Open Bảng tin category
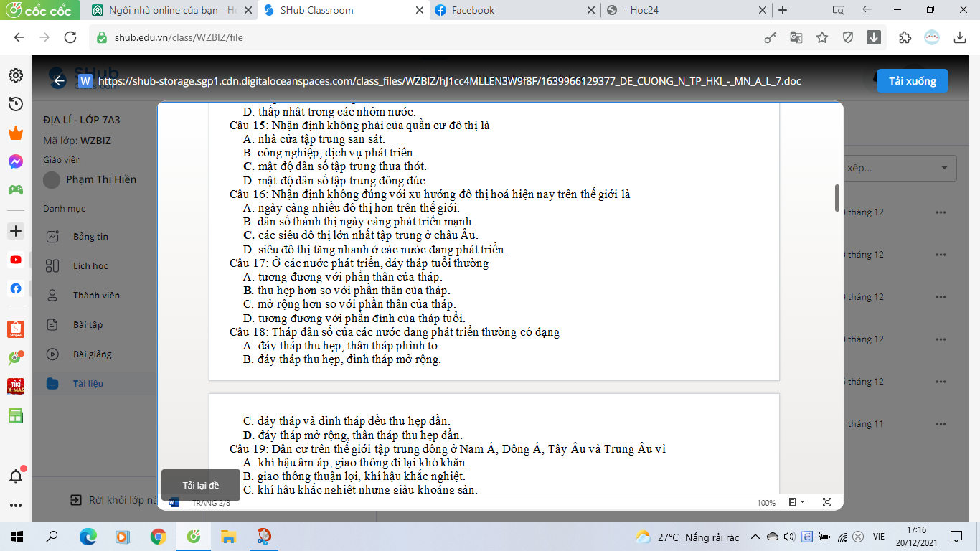 pos(90,236)
